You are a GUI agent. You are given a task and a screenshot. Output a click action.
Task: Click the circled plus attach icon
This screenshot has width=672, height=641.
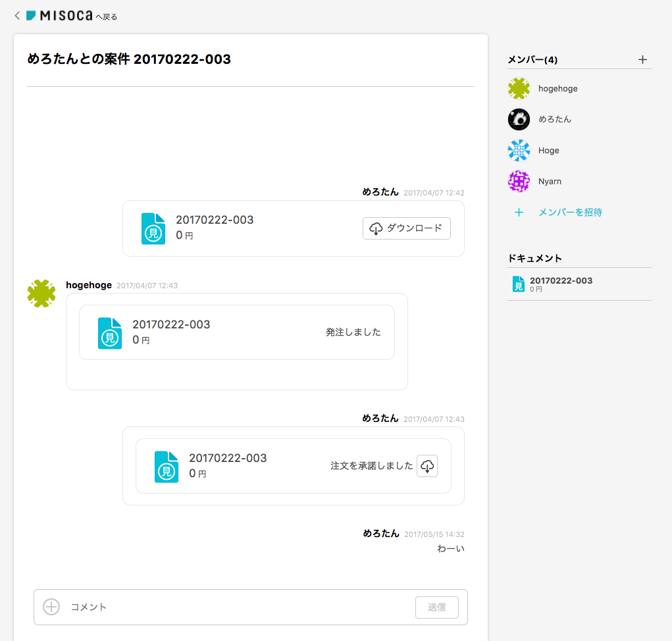point(51,607)
